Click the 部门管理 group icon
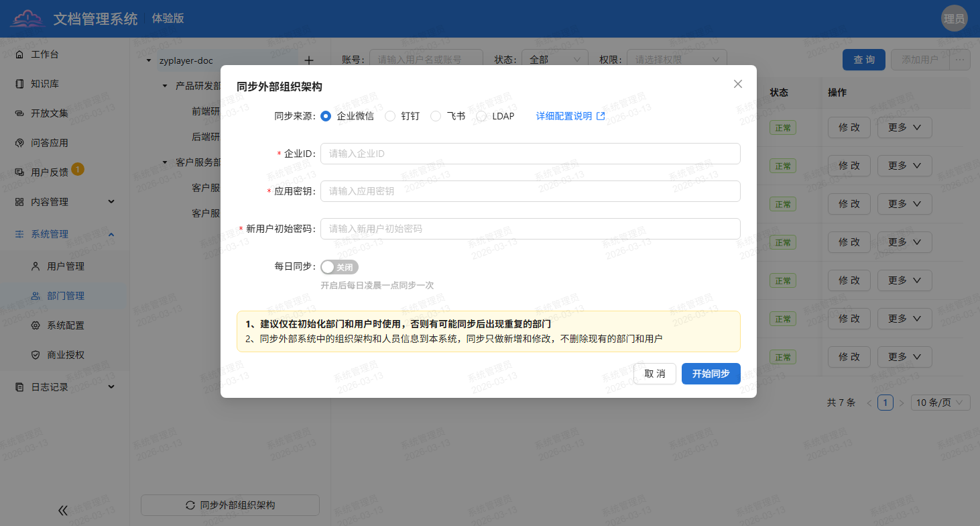The image size is (980, 526). [x=36, y=296]
